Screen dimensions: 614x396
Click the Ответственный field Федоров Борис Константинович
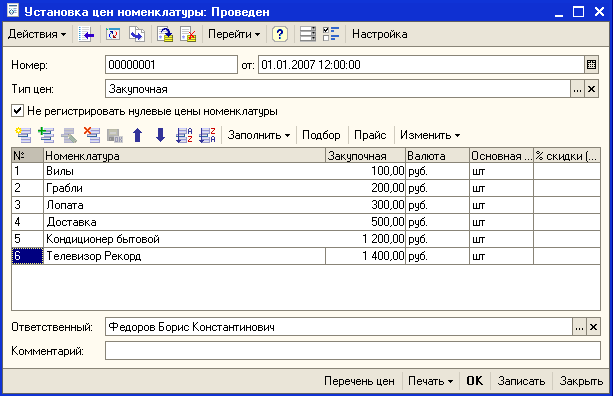pyautogui.click(x=339, y=327)
